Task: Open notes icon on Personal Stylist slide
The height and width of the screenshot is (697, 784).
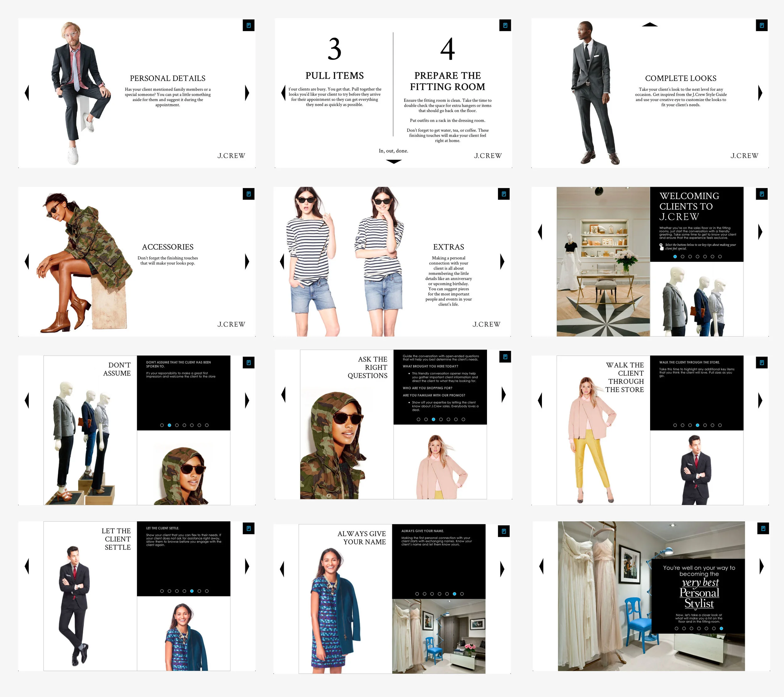Action: point(763,528)
